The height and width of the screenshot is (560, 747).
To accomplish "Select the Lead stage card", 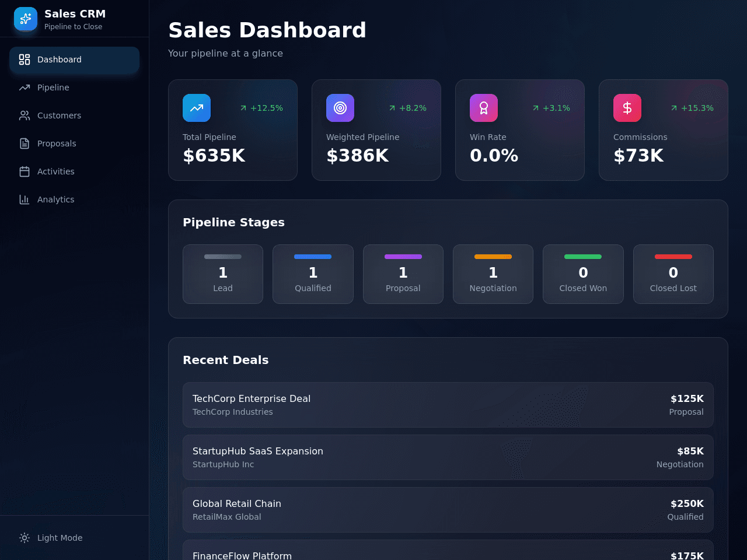I will pos(223,274).
